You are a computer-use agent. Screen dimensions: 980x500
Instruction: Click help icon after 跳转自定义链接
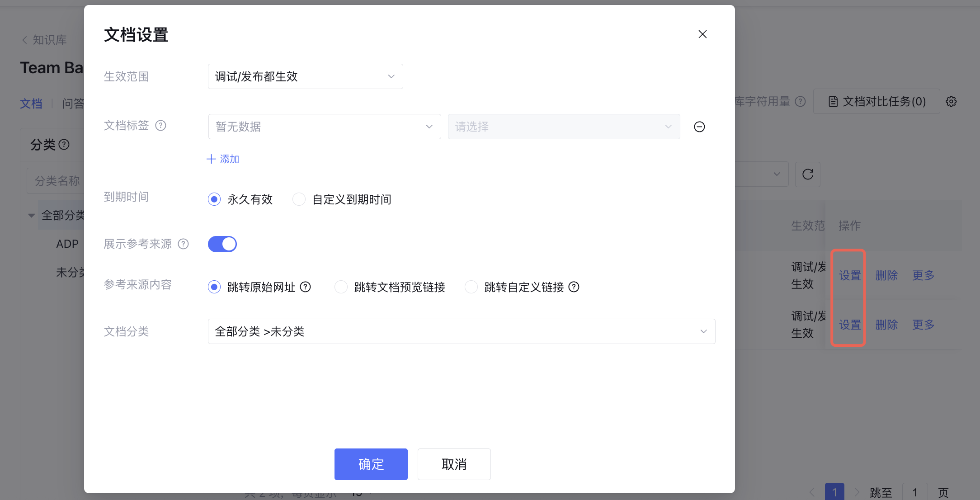pos(574,287)
